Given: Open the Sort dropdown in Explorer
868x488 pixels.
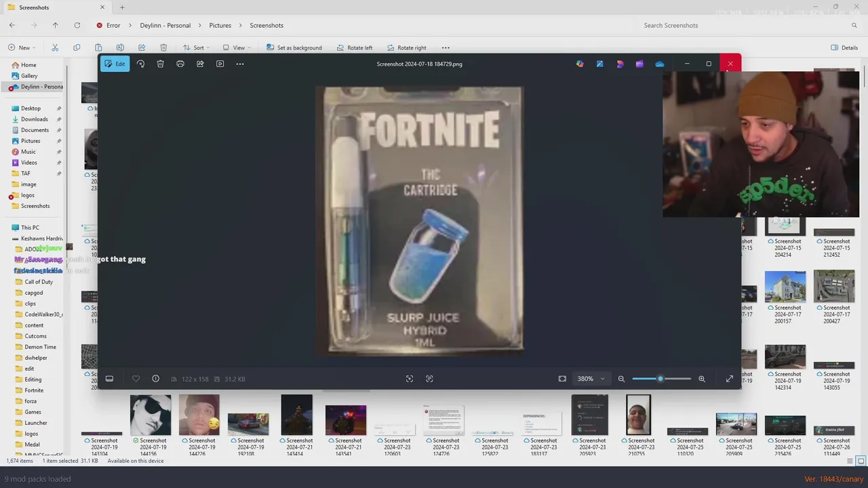Looking at the screenshot, I should [x=196, y=47].
